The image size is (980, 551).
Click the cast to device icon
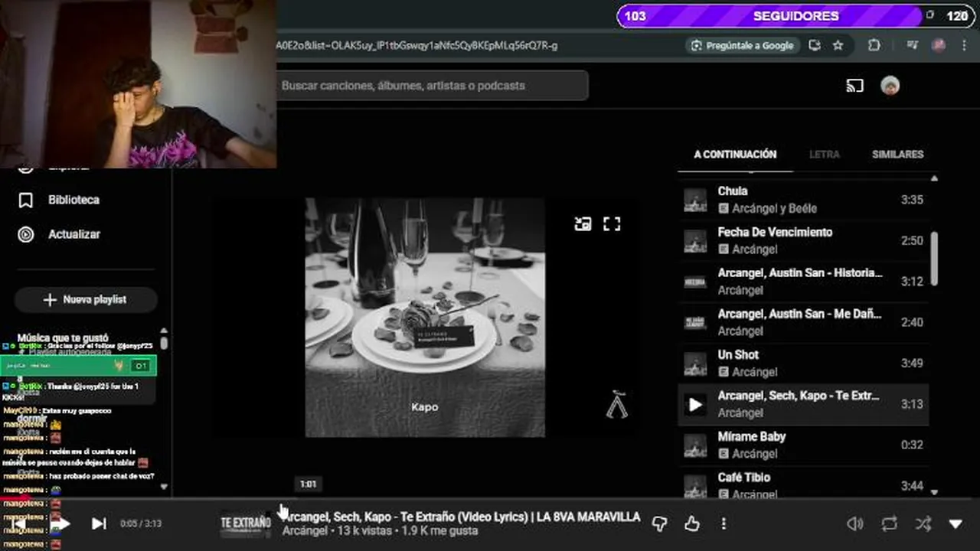tap(854, 86)
